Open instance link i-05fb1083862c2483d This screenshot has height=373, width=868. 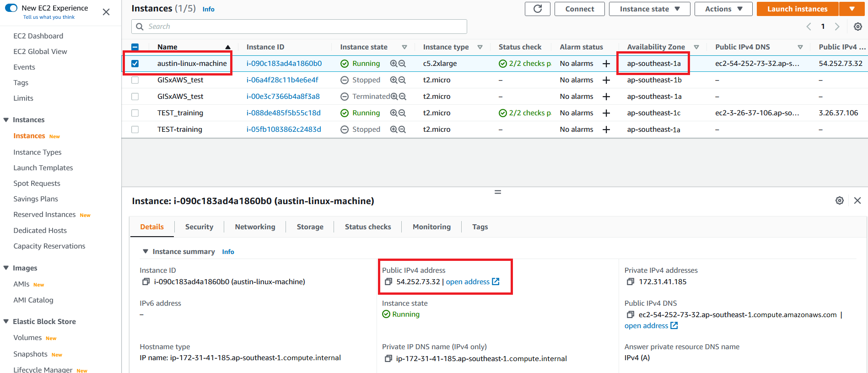[x=284, y=130]
